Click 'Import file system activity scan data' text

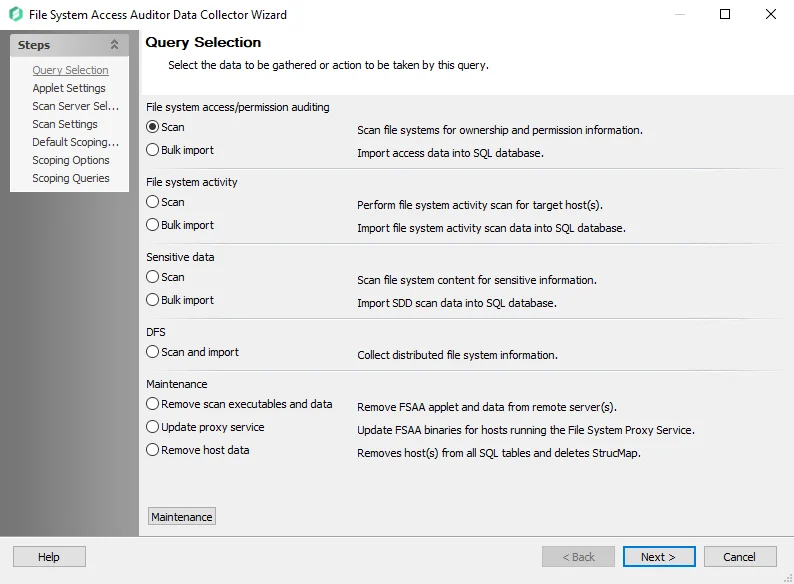tap(491, 228)
